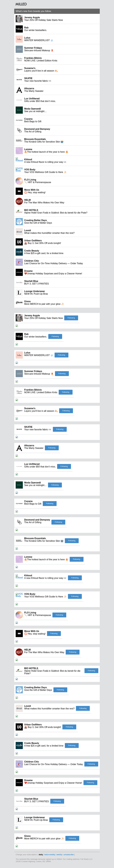Click the Urban Outfitters UO logo in top list
This screenshot has width=114, height=868.
point(19,242)
